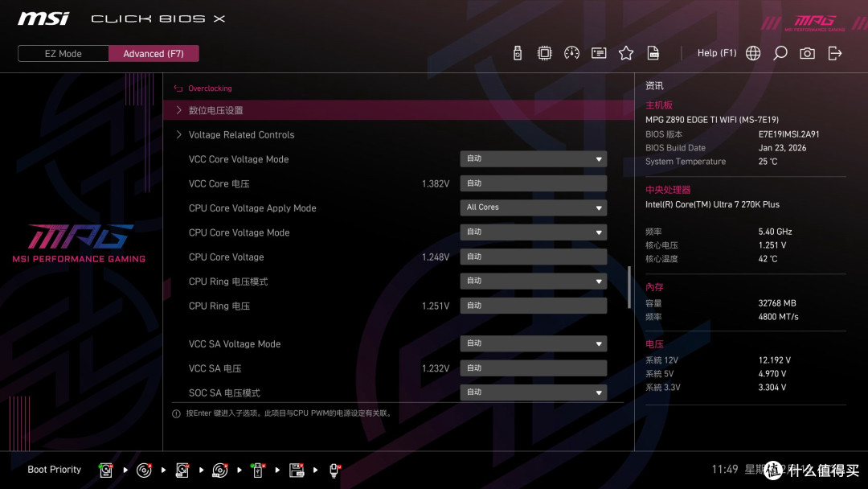Click CPU Ring 电压 input field
Image resolution: width=868 pixels, height=489 pixels.
point(533,305)
